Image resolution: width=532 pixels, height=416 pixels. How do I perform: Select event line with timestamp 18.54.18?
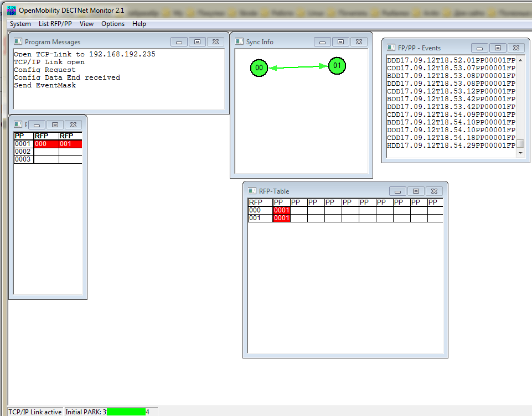click(451, 138)
